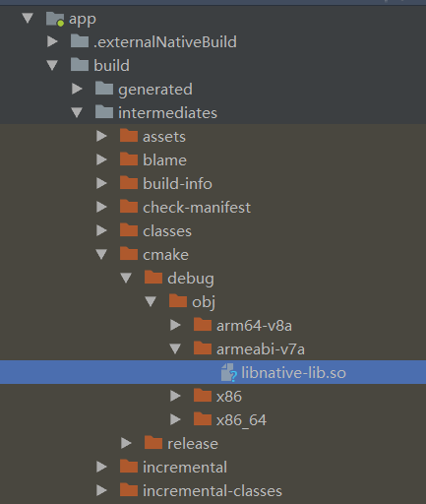Expand the incremental-classes folder arrow
This screenshot has width=426, height=504.
click(x=101, y=490)
